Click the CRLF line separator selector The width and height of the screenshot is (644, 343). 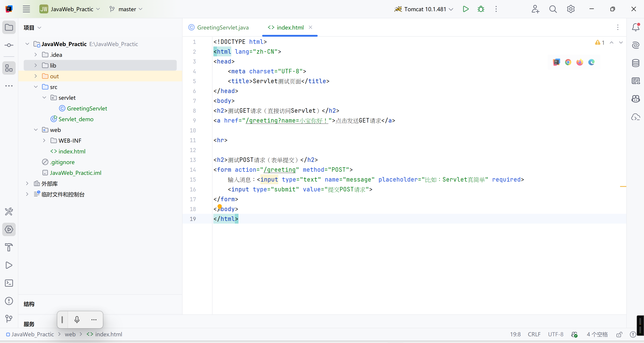(x=534, y=335)
